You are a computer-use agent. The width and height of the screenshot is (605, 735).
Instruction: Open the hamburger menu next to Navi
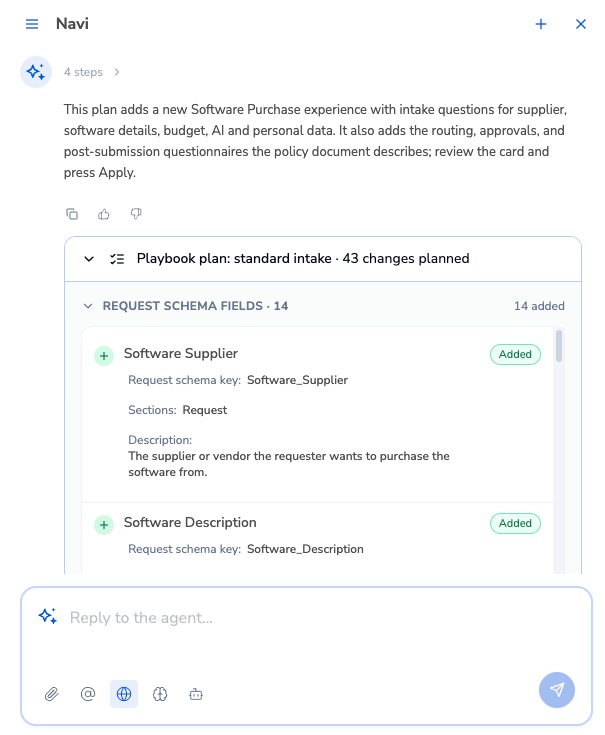pyautogui.click(x=32, y=24)
